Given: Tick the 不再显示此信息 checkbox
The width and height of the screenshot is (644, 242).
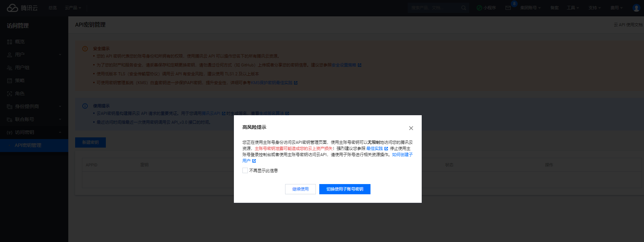Looking at the screenshot, I should [245, 170].
